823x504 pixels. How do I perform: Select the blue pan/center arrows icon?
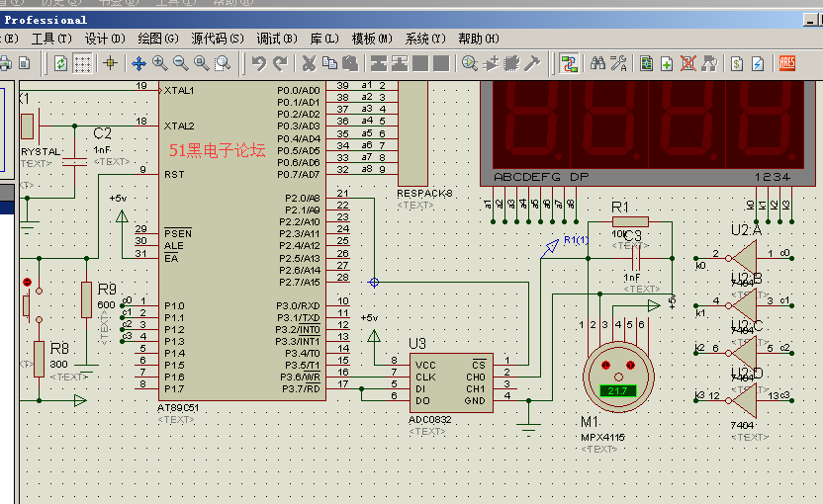(x=138, y=63)
